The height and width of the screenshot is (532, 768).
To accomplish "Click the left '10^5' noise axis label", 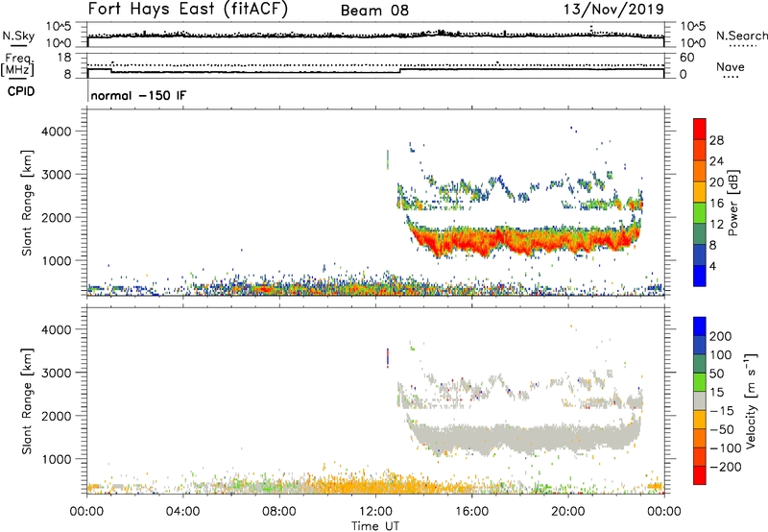I will [x=59, y=27].
